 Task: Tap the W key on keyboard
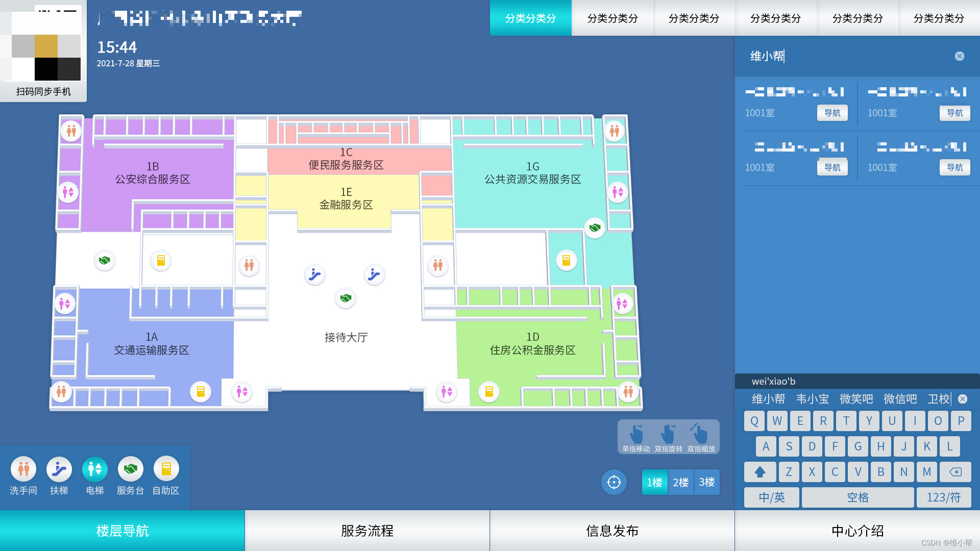pyautogui.click(x=777, y=421)
